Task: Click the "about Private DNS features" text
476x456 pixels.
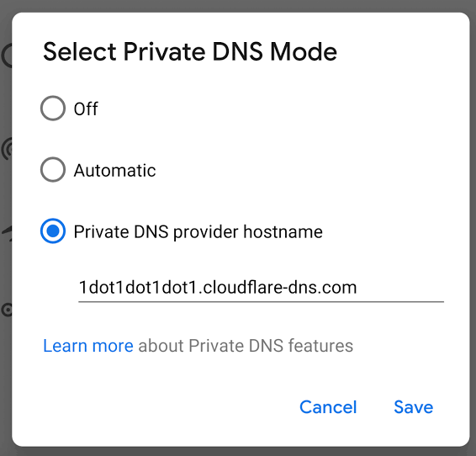Action: (246, 346)
